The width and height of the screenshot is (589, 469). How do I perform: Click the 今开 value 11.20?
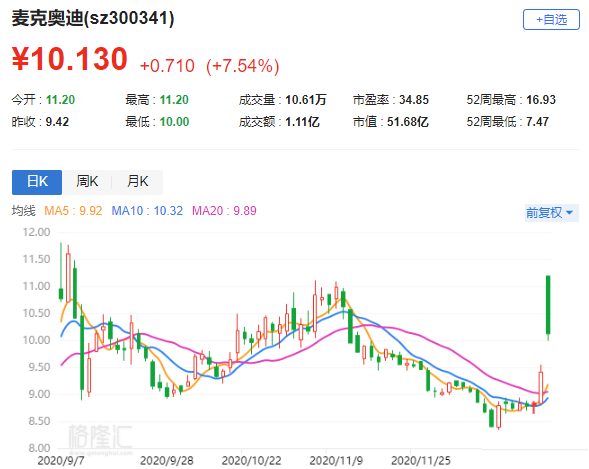pos(60,100)
